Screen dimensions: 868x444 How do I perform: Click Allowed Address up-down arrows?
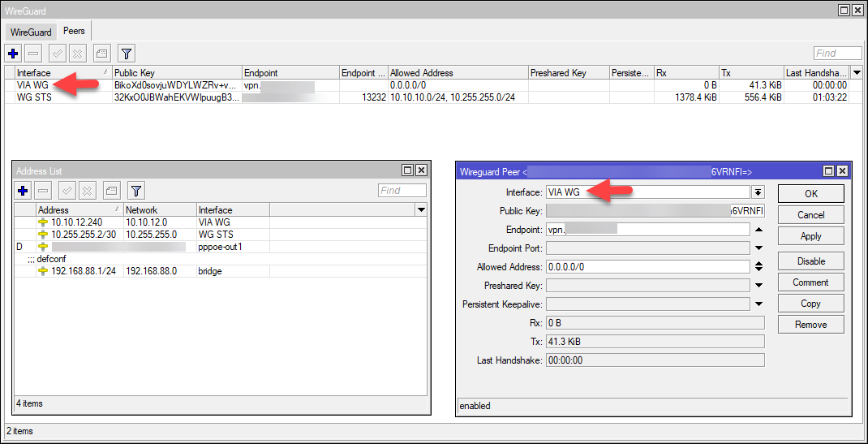coord(758,267)
